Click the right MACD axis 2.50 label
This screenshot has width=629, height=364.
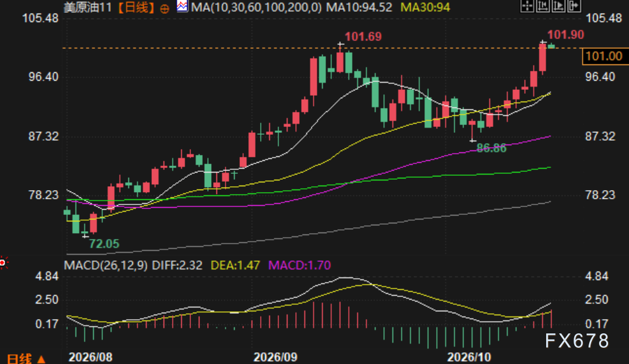click(x=596, y=300)
